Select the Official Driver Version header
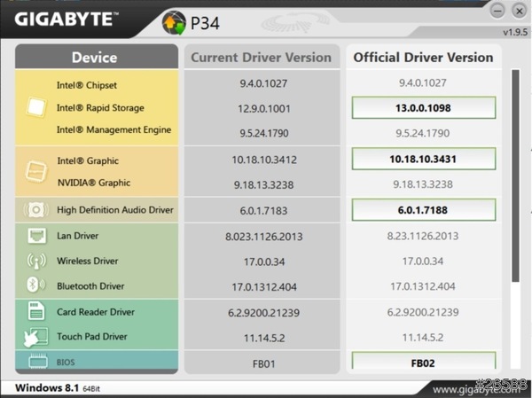The image size is (532, 398). click(423, 58)
